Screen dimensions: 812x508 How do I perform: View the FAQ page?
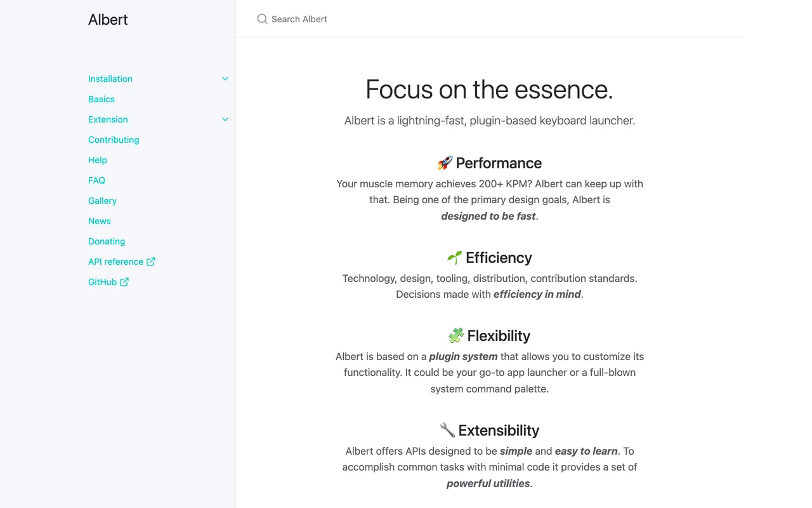96,180
